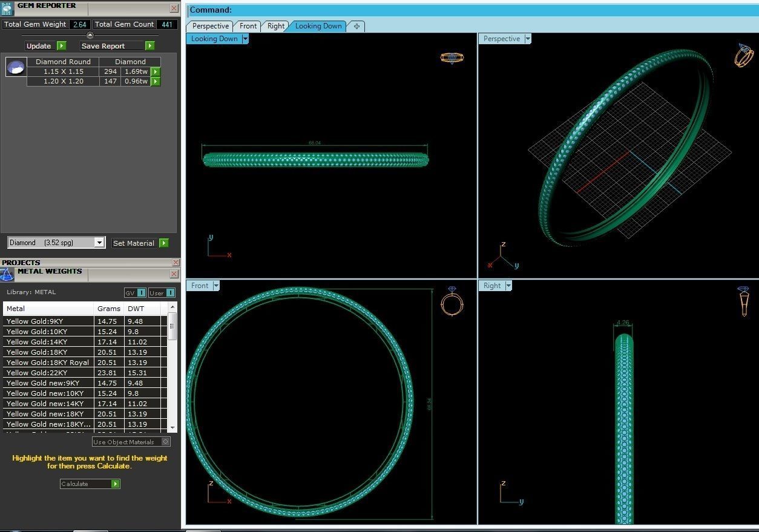Open Perspective viewport menu arrow

[x=528, y=39]
